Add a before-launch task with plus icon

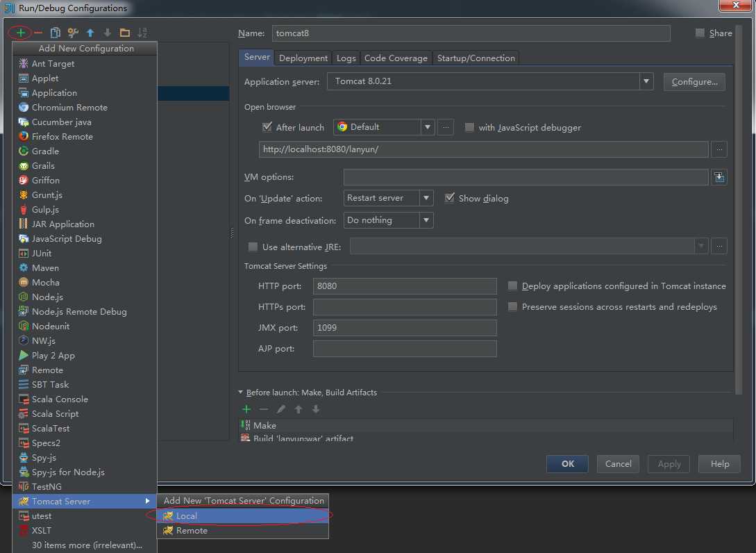(246, 409)
